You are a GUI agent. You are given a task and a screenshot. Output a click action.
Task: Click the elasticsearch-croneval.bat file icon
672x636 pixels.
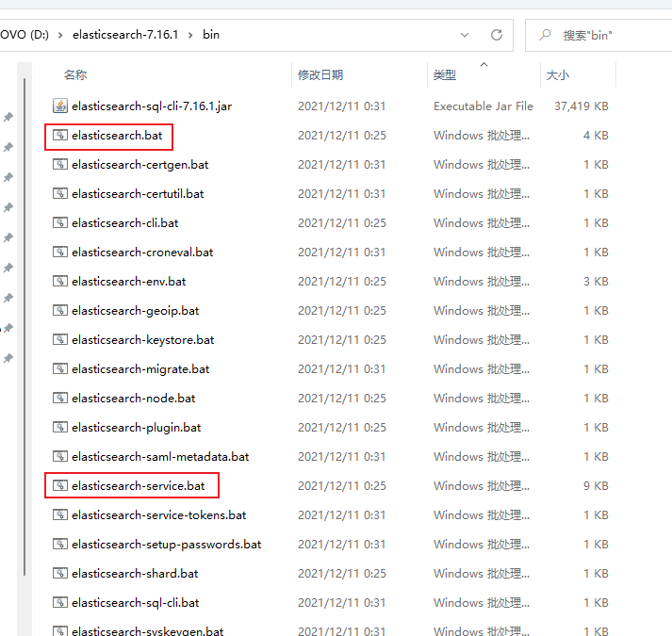pos(60,252)
